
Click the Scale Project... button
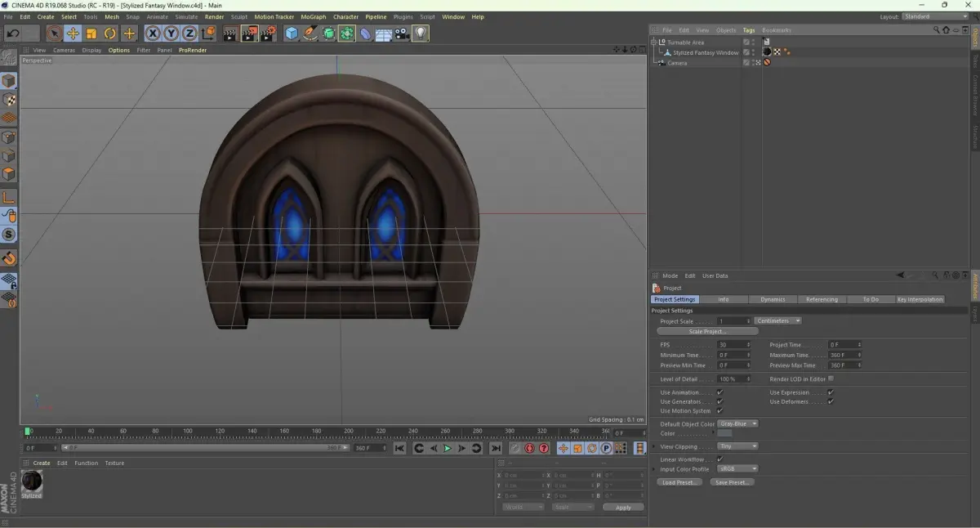(x=707, y=331)
